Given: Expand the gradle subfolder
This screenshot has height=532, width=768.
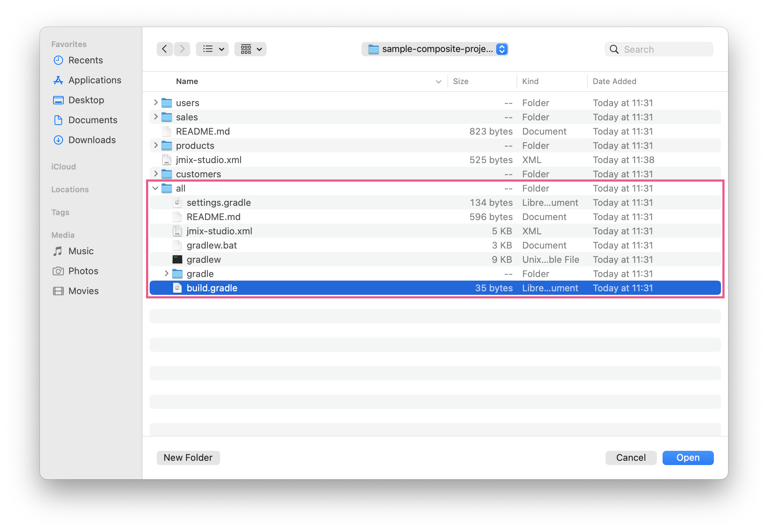Looking at the screenshot, I should pos(166,273).
